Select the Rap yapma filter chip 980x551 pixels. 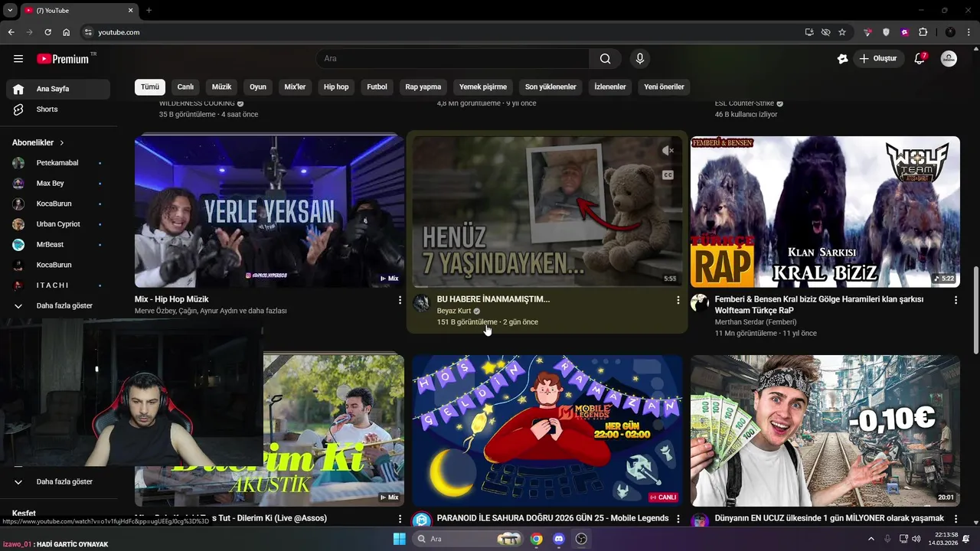(x=423, y=86)
